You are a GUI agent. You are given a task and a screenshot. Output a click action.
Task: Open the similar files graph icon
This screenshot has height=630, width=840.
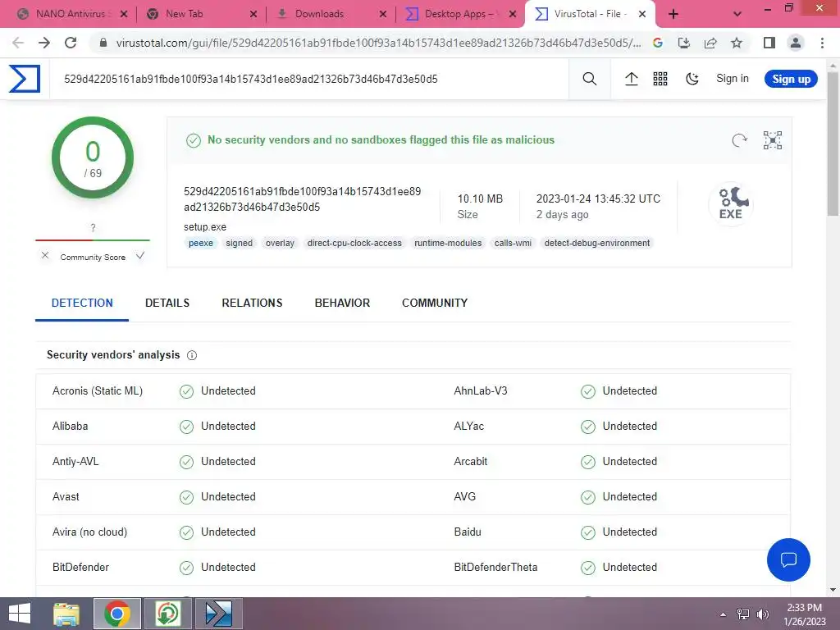pyautogui.click(x=773, y=140)
